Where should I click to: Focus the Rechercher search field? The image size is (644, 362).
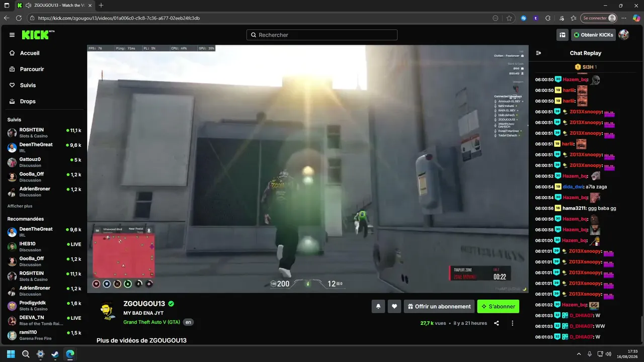tap(322, 35)
